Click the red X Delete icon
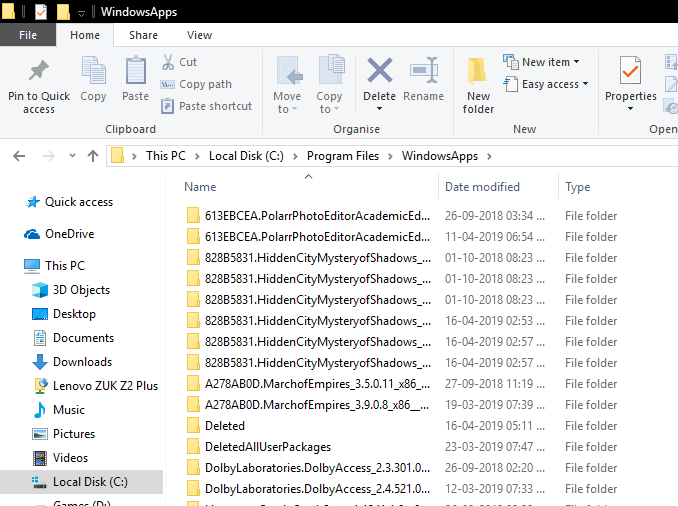This screenshot has width=678, height=506. point(380,70)
